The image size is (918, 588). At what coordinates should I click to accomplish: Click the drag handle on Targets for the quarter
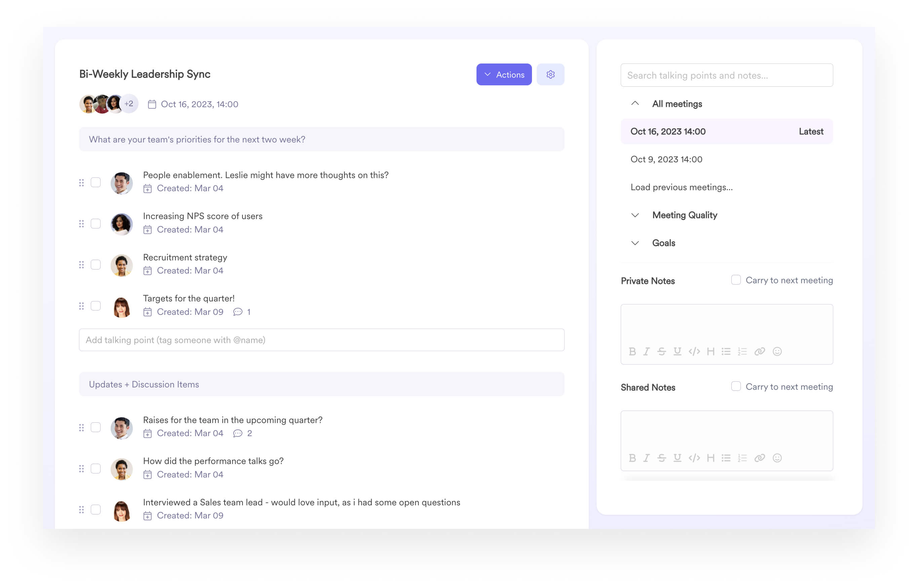click(81, 306)
